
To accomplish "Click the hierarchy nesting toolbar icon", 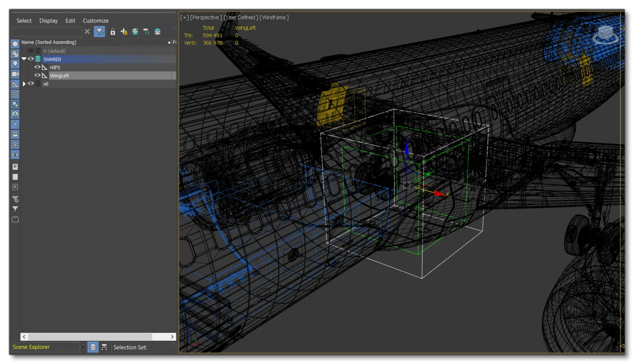I will 146,32.
